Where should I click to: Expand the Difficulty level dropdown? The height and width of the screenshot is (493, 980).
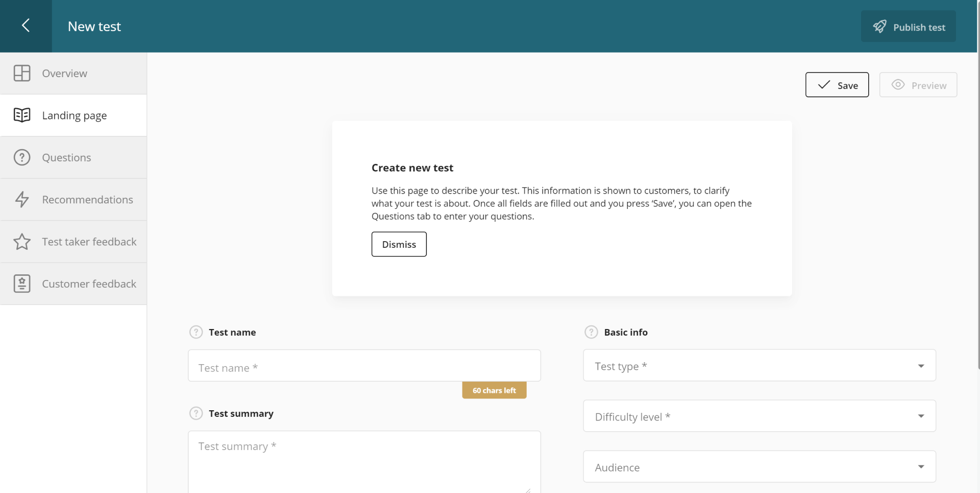point(759,416)
